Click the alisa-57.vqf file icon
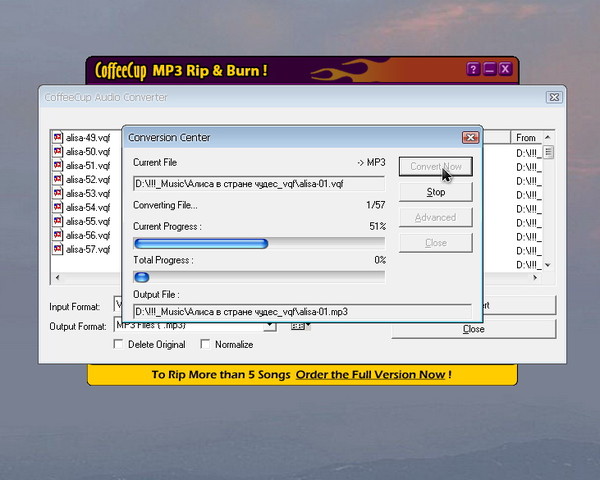Screen dimensions: 600x480 (58, 249)
